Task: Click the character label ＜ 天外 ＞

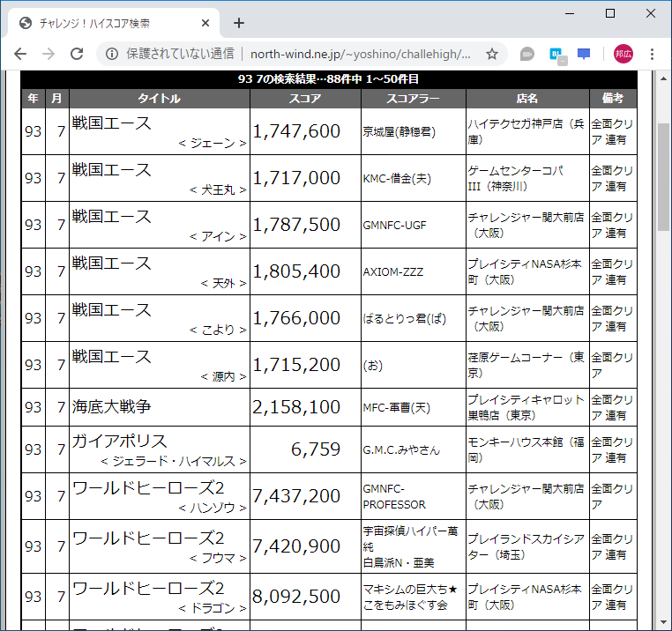Action: pyautogui.click(x=223, y=283)
